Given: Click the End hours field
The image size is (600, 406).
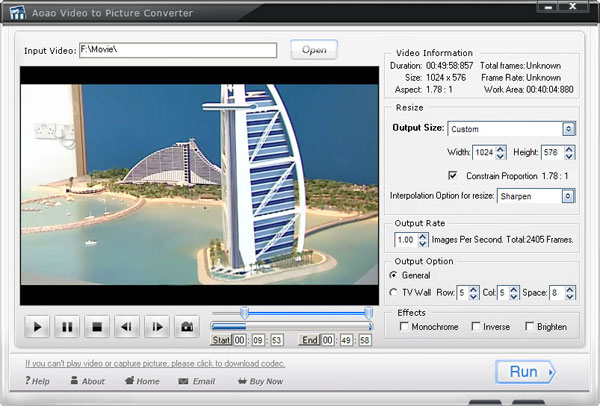Looking at the screenshot, I should coord(328,340).
